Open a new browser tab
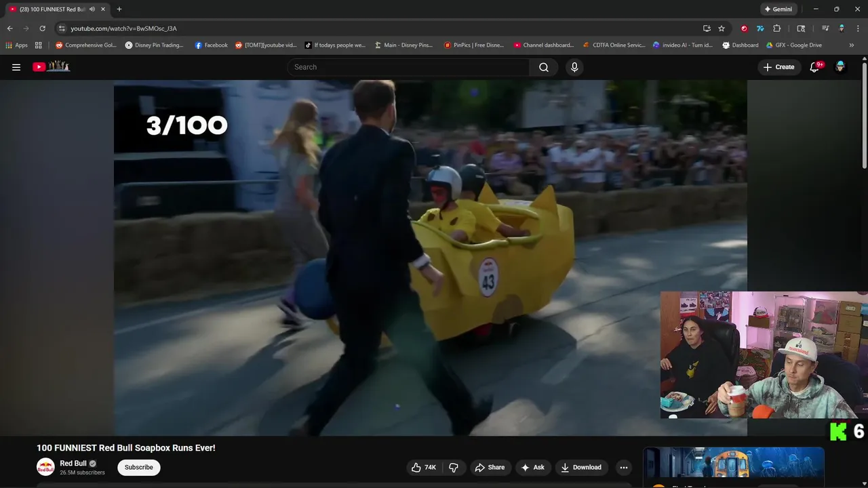The image size is (868, 488). pos(119,9)
